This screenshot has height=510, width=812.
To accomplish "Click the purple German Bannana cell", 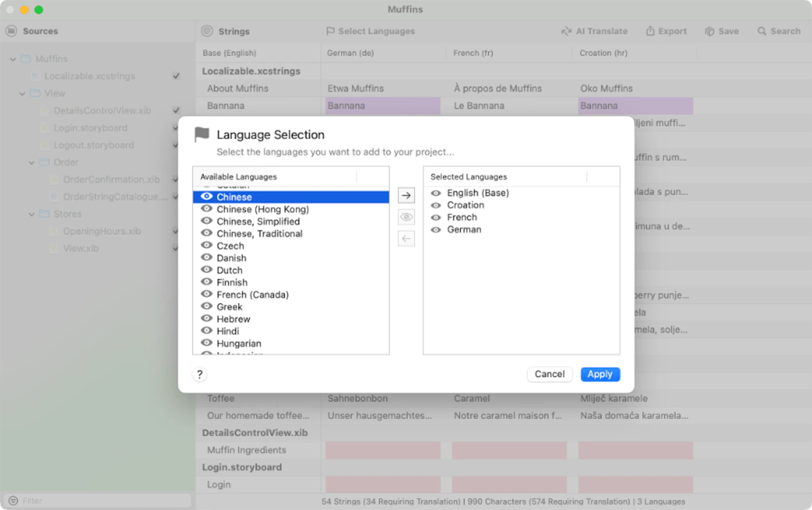I will (383, 106).
